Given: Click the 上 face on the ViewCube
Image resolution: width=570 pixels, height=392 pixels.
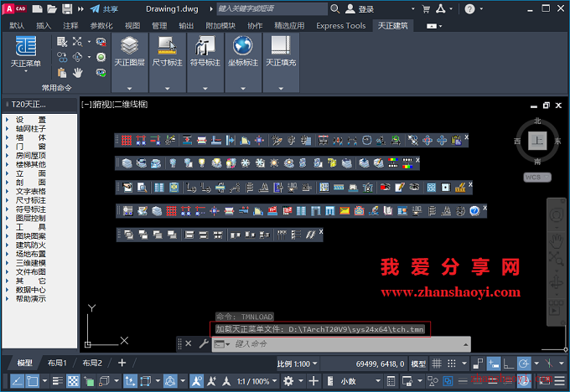Looking at the screenshot, I should [537, 141].
